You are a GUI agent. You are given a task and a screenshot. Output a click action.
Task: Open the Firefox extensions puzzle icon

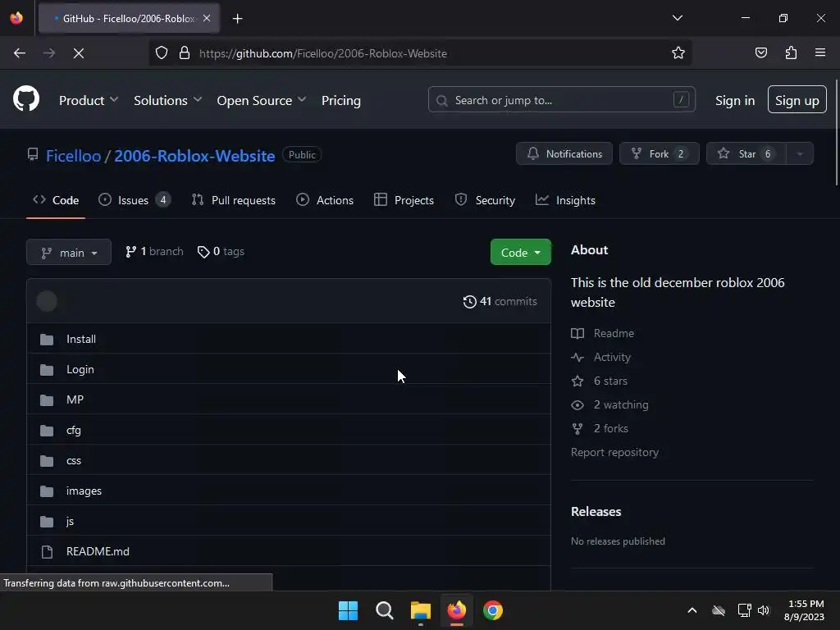click(x=791, y=53)
